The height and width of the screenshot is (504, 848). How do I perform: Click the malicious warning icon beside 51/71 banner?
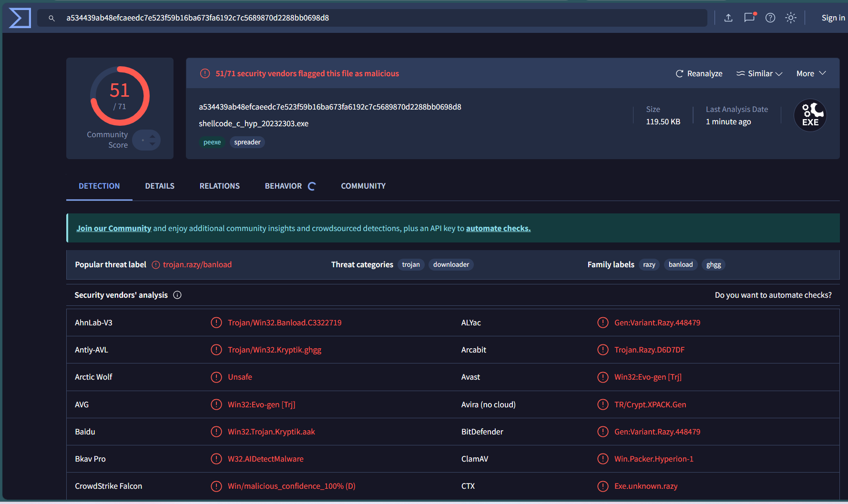tap(205, 73)
